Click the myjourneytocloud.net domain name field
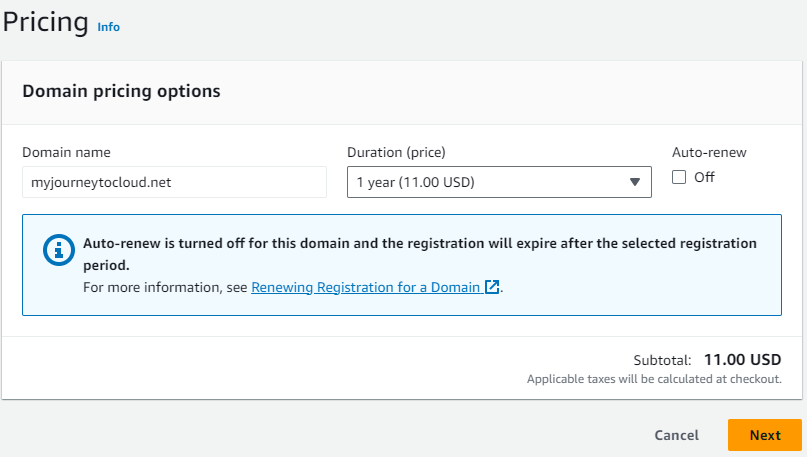 tap(174, 182)
